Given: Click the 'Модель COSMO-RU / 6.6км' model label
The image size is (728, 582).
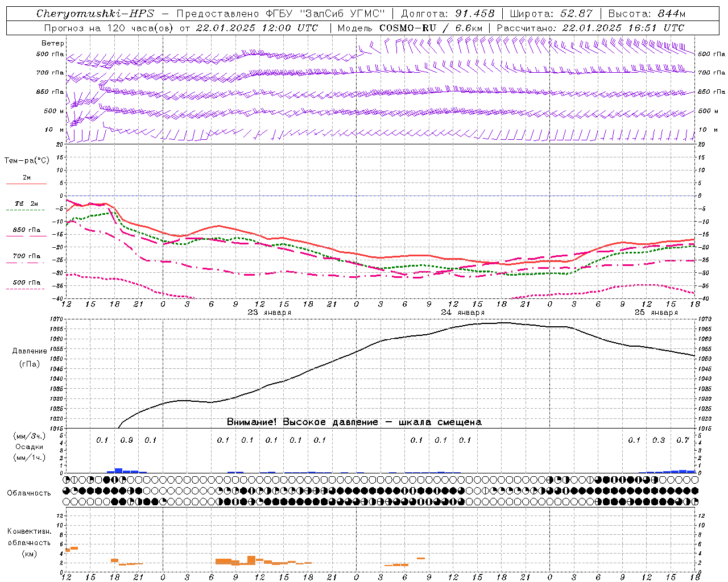Looking at the screenshot, I should pos(409,28).
